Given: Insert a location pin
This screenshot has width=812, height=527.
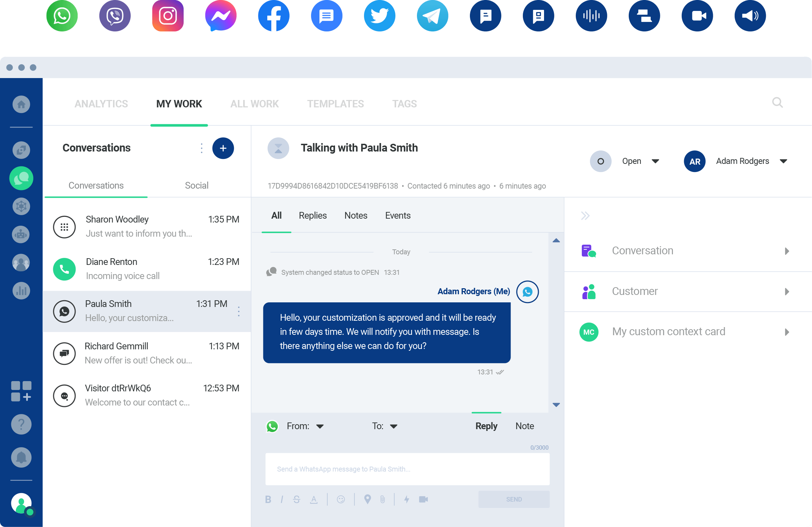Looking at the screenshot, I should (x=368, y=499).
